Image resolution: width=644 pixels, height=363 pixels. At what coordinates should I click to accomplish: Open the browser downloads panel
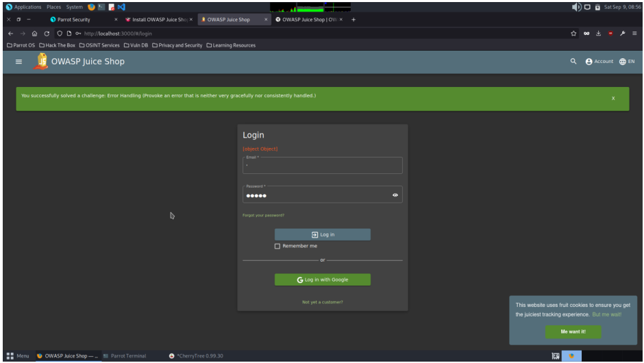click(x=598, y=34)
